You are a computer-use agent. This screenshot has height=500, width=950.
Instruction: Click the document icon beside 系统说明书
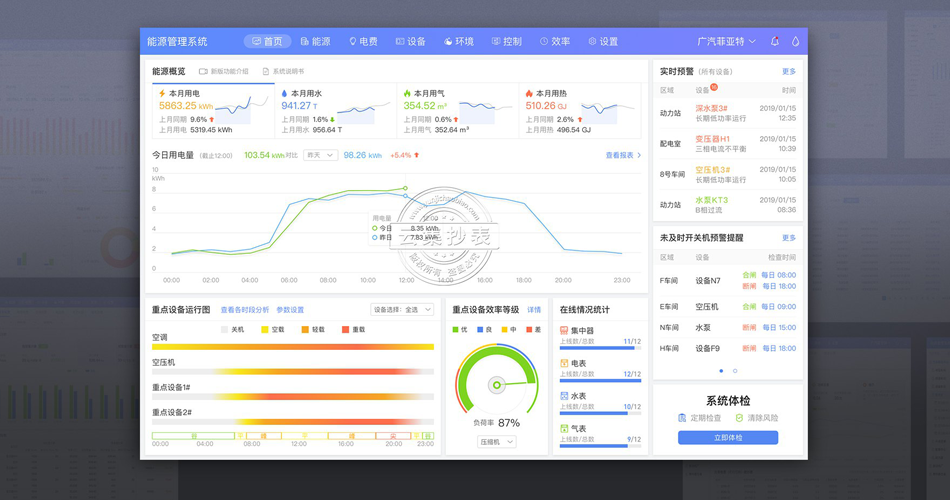coord(266,72)
